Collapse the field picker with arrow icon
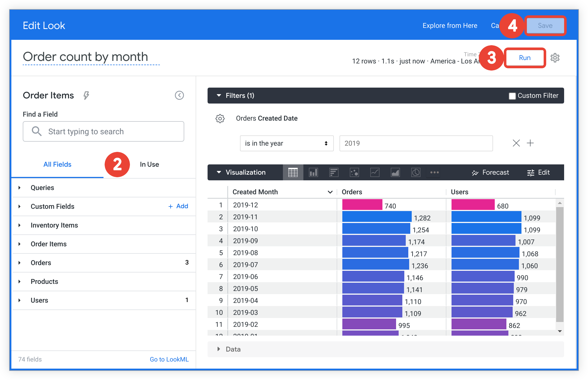Image resolution: width=588 pixels, height=380 pixels. (179, 95)
